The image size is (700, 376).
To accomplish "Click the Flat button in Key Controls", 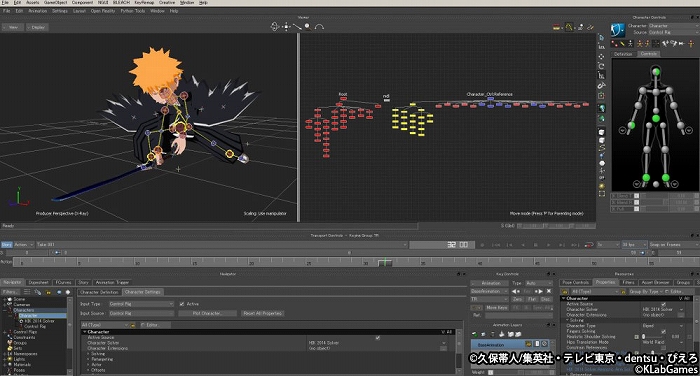I will (x=532, y=299).
